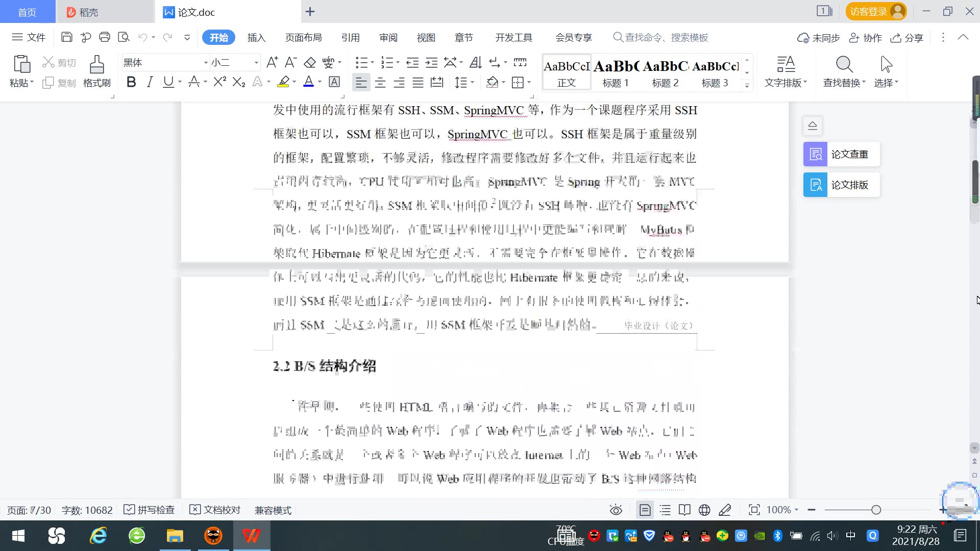Click the 未同步 sync status button

(x=819, y=38)
